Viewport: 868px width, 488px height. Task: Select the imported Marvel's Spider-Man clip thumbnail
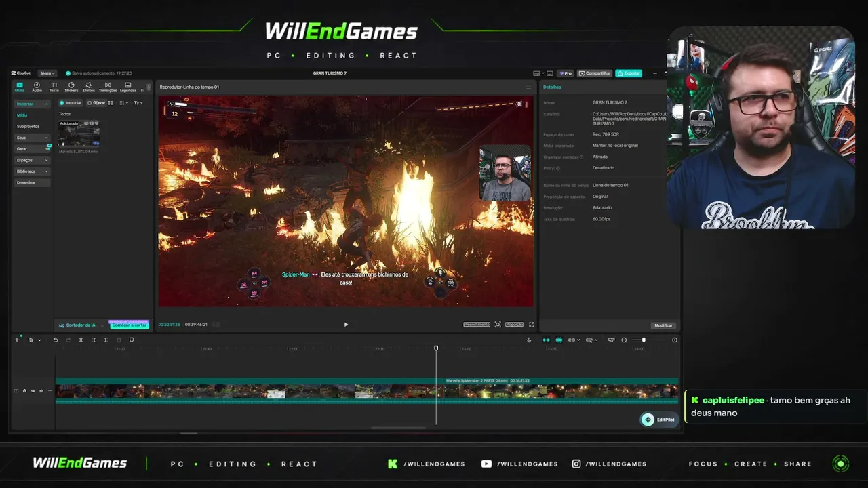coord(79,134)
